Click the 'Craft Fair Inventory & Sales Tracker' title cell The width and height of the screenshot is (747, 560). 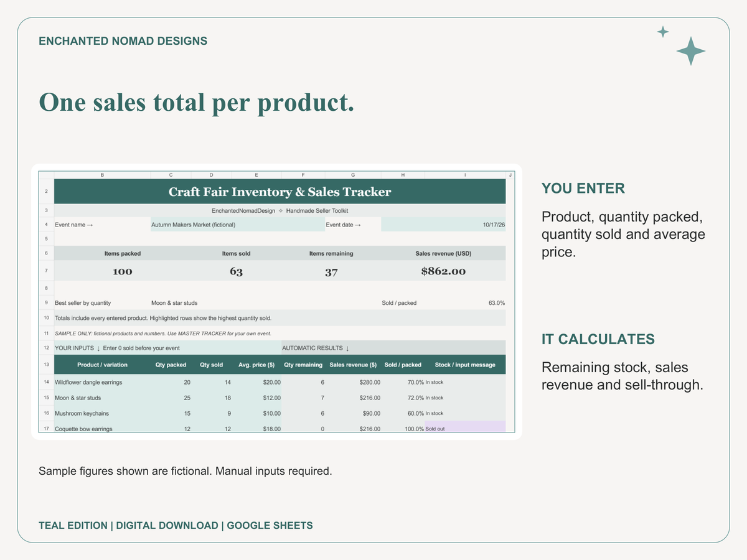pos(280,192)
